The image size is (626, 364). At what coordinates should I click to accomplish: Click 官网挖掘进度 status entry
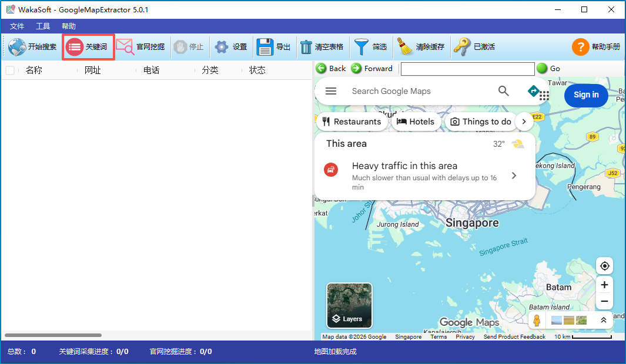(x=181, y=352)
